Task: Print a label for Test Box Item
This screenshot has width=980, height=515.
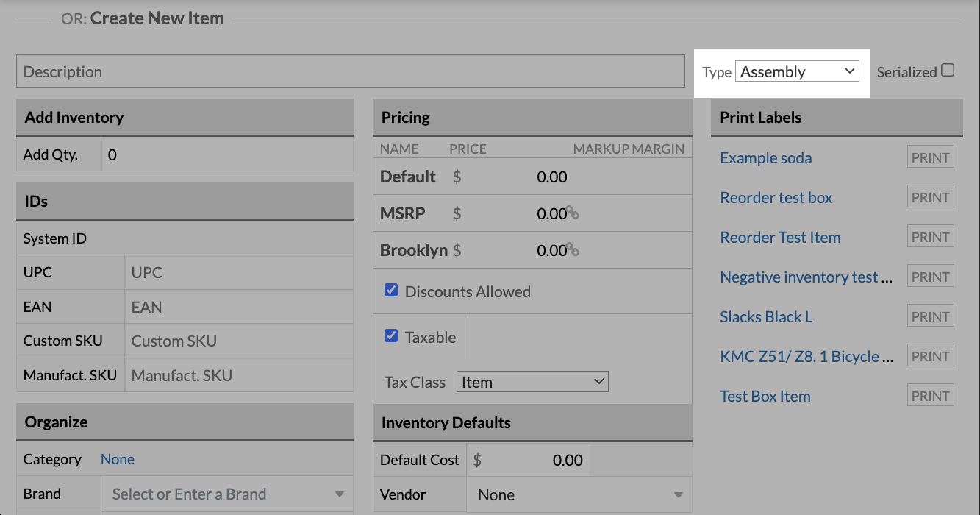Action: 929,394
